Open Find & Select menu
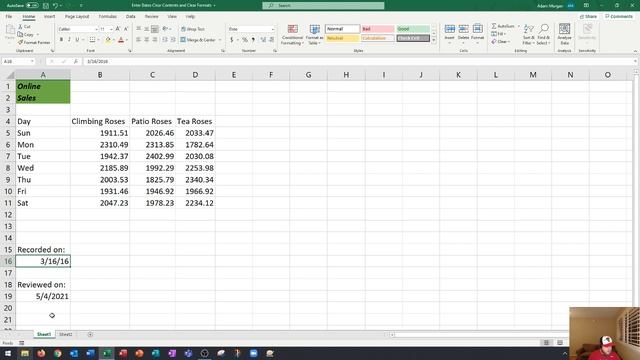 [543, 34]
